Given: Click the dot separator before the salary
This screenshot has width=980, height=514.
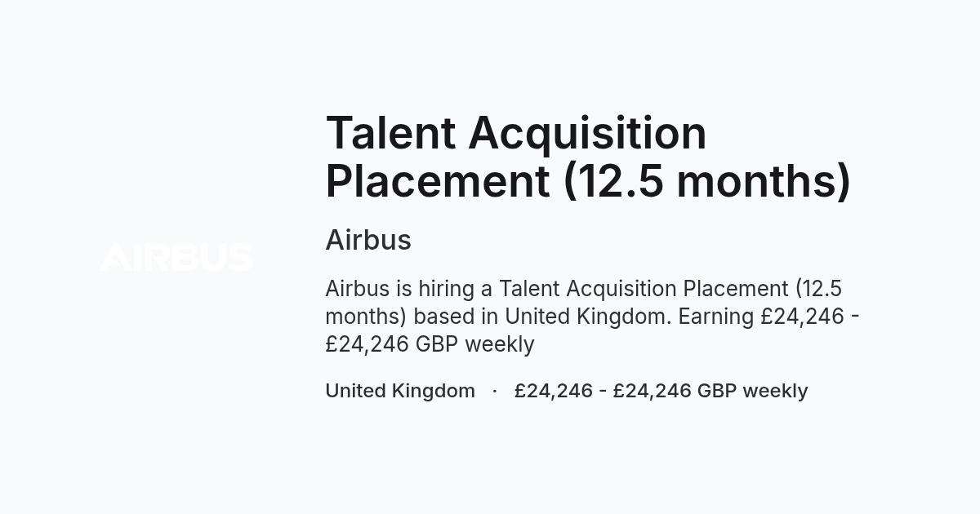Looking at the screenshot, I should coord(495,391).
